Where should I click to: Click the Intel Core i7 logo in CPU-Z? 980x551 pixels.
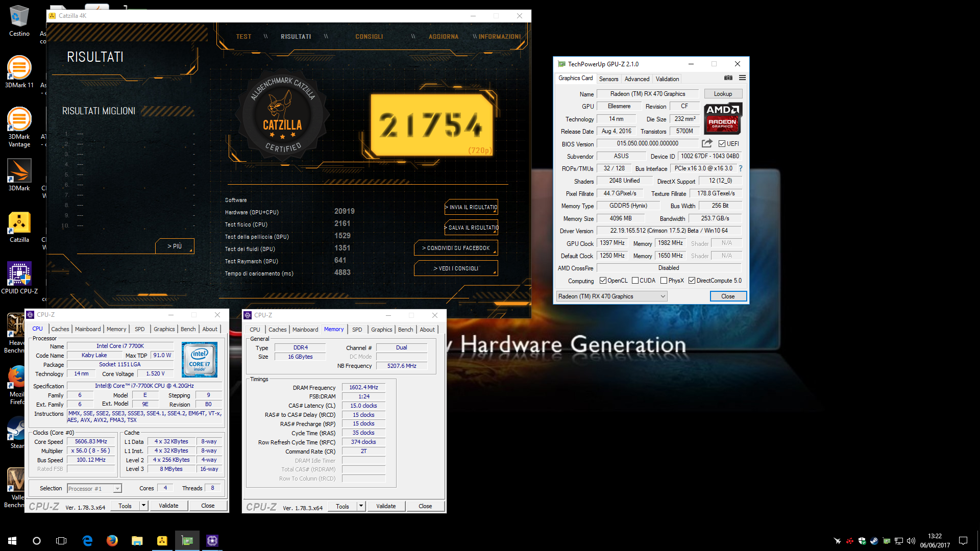point(200,360)
